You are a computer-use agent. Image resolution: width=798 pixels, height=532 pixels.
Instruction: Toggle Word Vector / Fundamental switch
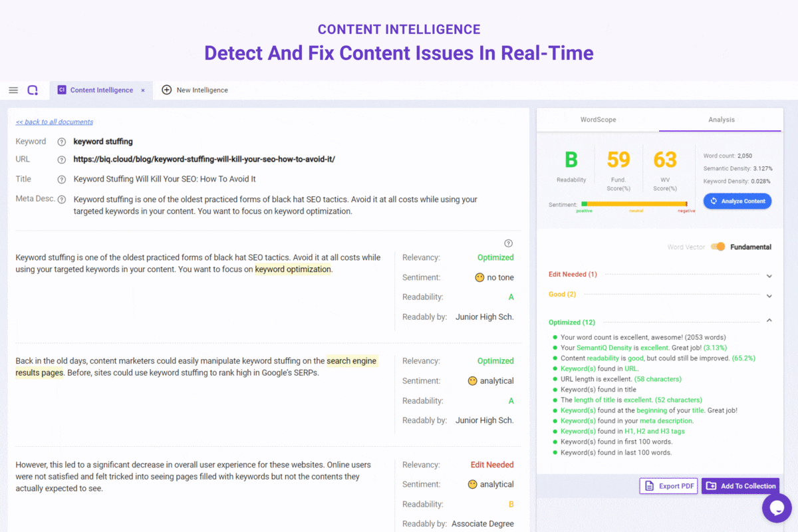point(718,247)
